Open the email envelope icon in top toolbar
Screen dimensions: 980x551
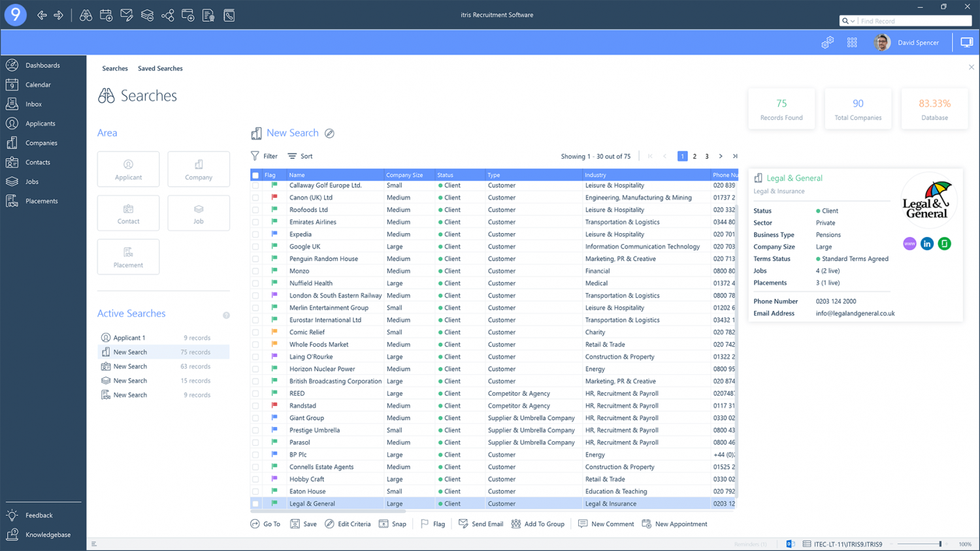point(127,15)
